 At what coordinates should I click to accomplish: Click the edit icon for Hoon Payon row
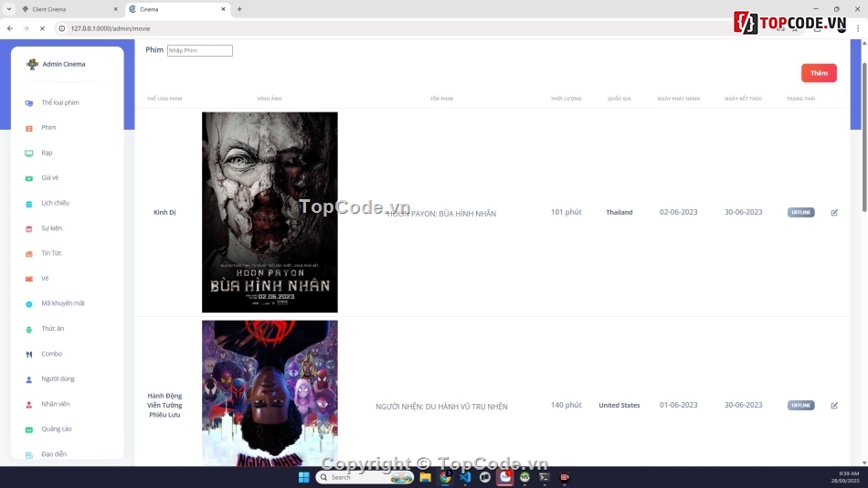(834, 213)
